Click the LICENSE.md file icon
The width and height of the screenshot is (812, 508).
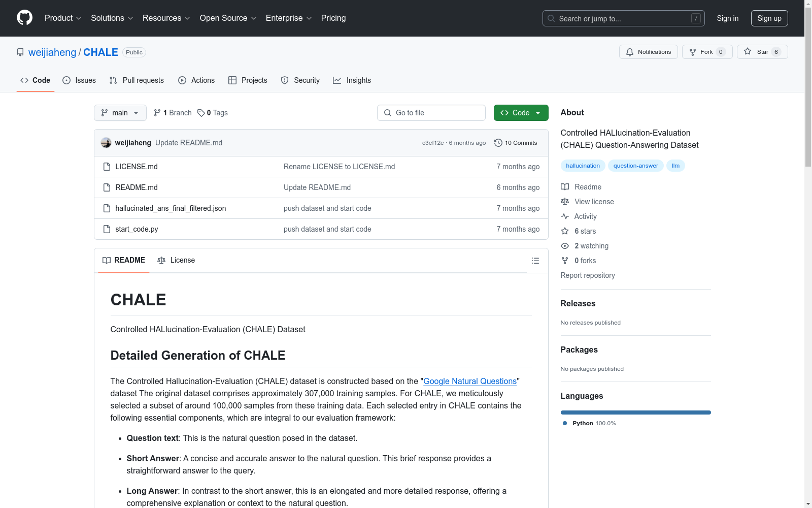(x=107, y=167)
